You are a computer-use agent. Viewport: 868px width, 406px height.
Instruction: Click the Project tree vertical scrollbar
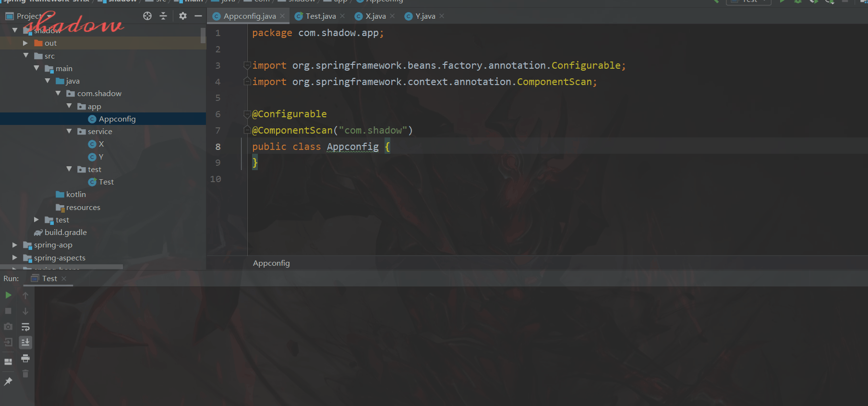[x=203, y=36]
